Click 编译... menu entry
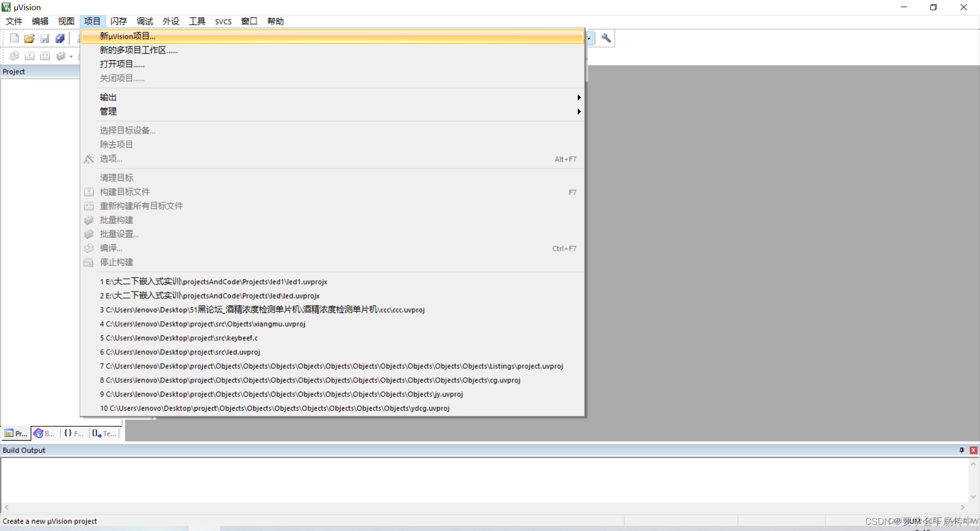The image size is (980, 531). coord(332,248)
